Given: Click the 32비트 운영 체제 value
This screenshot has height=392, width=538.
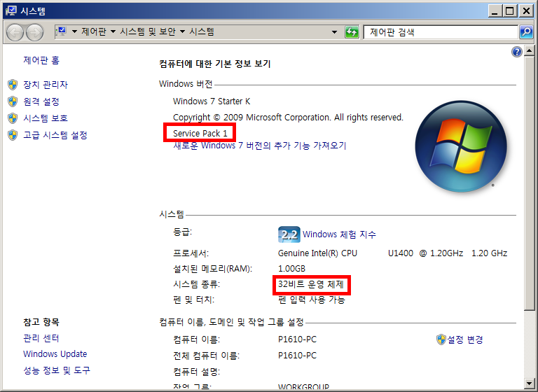Looking at the screenshot, I should coord(310,284).
